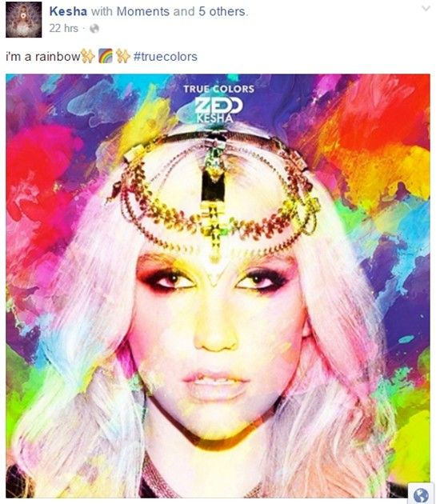Click the Kesha name link
This screenshot has width=440, height=504.
pos(68,11)
